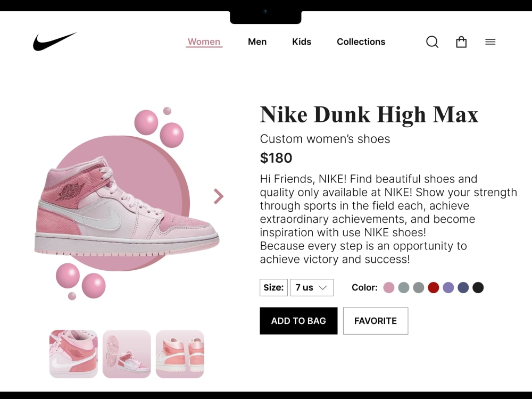Open the shopping bag icon
Image resolution: width=532 pixels, height=399 pixels.
click(x=461, y=42)
